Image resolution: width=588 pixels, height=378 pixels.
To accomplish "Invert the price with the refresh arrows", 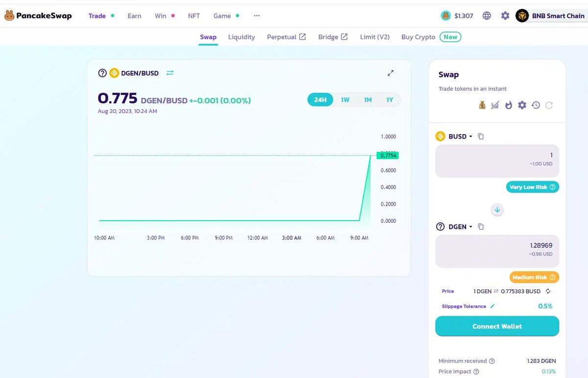I will pos(548,291).
